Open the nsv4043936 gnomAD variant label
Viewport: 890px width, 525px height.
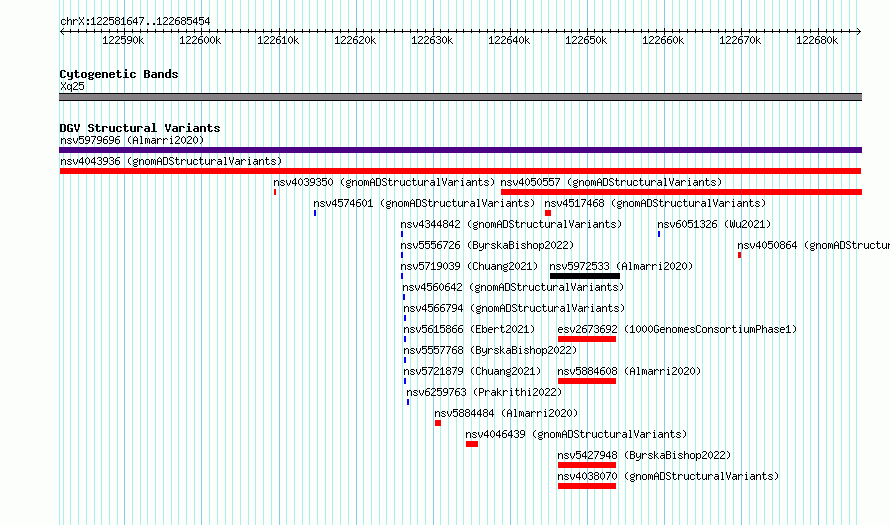point(171,161)
